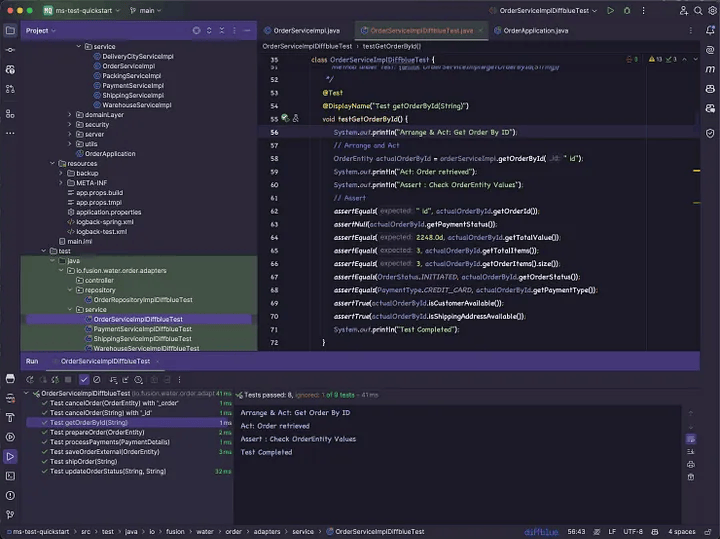Screen dimensions: 720x539
Task: Open logback-spring.xml in project tree
Action: 107,222
